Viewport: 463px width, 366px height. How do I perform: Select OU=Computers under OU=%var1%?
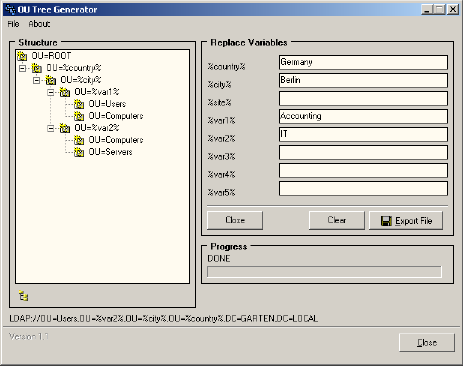click(x=116, y=116)
